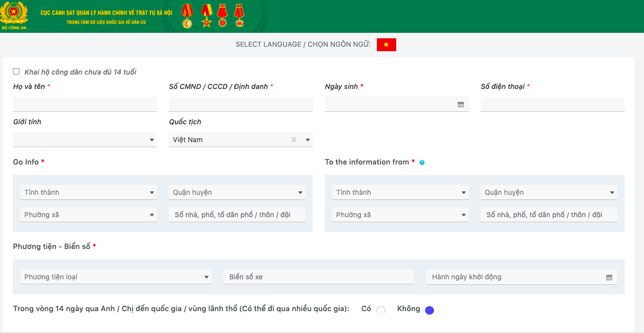The width and height of the screenshot is (644, 333).
Task: Expand Phường xã dropdown under Go Info
Action: click(88, 215)
